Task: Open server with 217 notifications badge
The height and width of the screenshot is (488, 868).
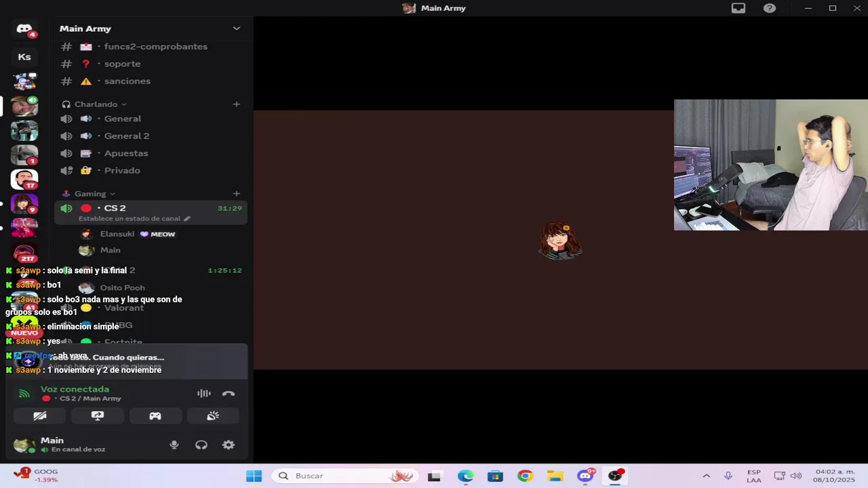Action: pos(24,253)
